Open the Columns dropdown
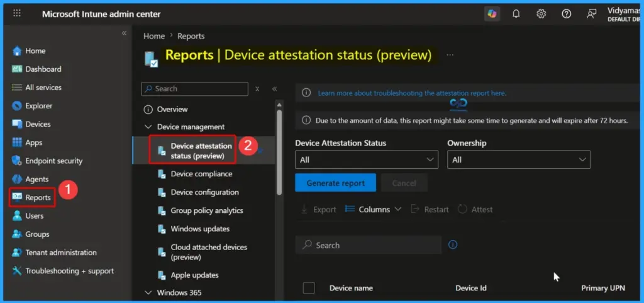The image size is (644, 303). [373, 210]
